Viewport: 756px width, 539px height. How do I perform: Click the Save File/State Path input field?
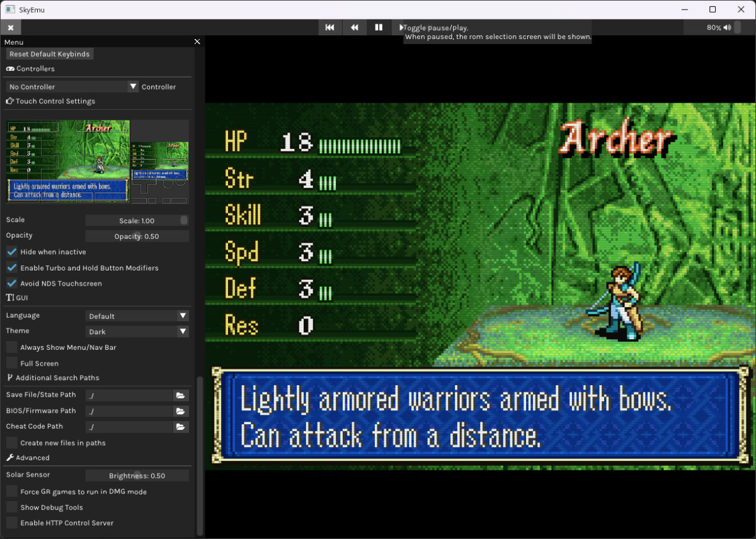(129, 395)
